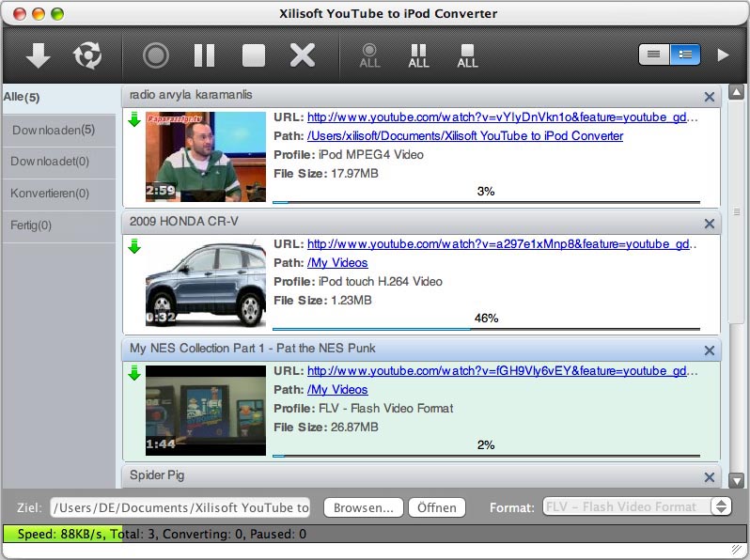Image resolution: width=750 pixels, height=560 pixels.
Task: Select the Konvertieren(0) category
Action: pos(59,194)
